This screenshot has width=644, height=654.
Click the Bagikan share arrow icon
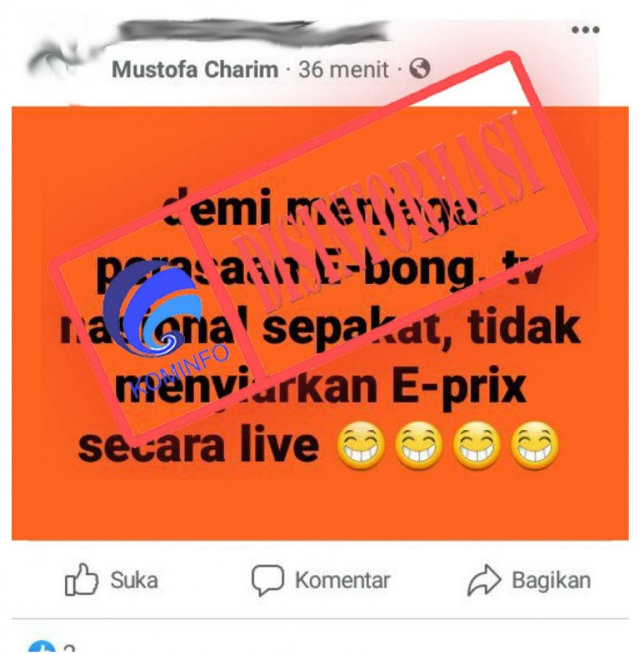[484, 580]
